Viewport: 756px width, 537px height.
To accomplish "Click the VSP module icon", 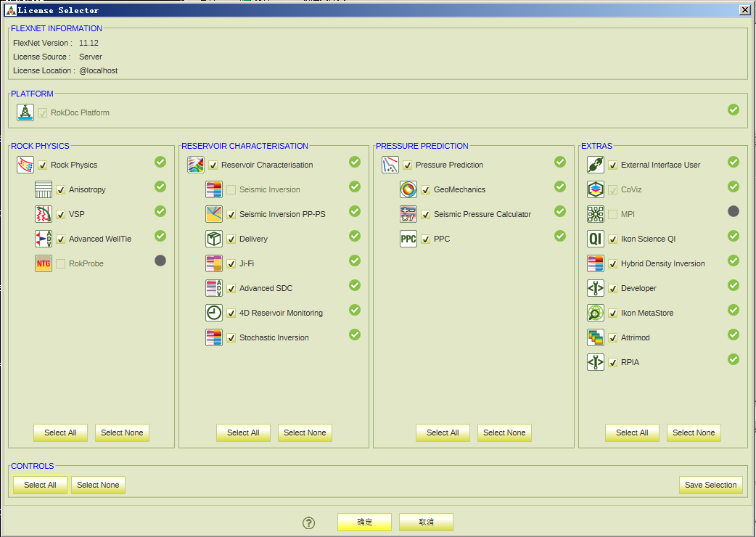I will pos(44,214).
